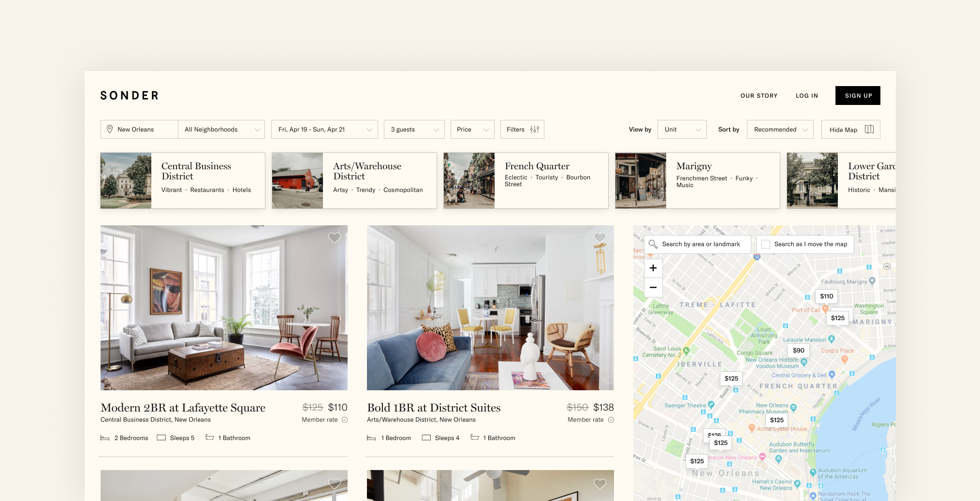Click the bed icon next to 1 Bedroom
Screen dimensions: 980x501
pyautogui.click(x=371, y=438)
